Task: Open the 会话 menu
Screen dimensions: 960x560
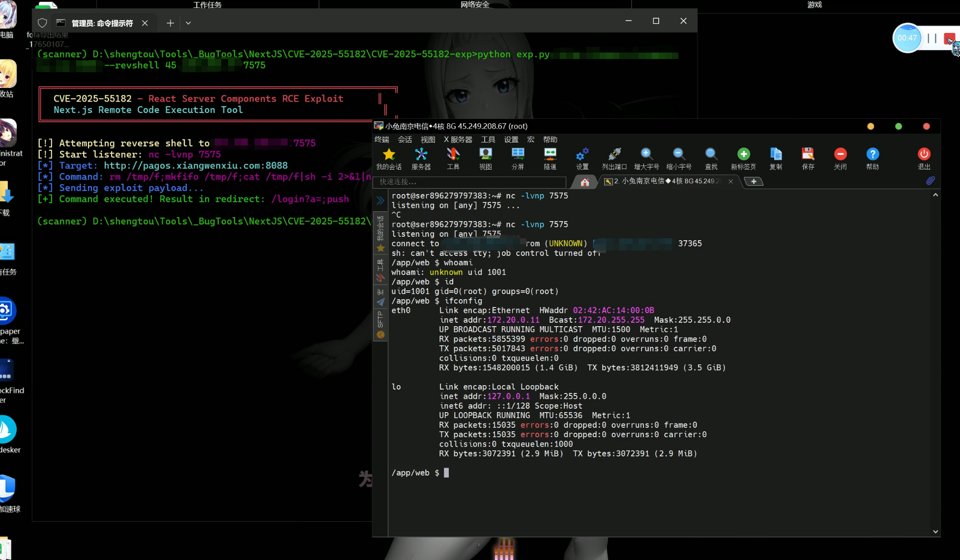Action: pos(405,140)
